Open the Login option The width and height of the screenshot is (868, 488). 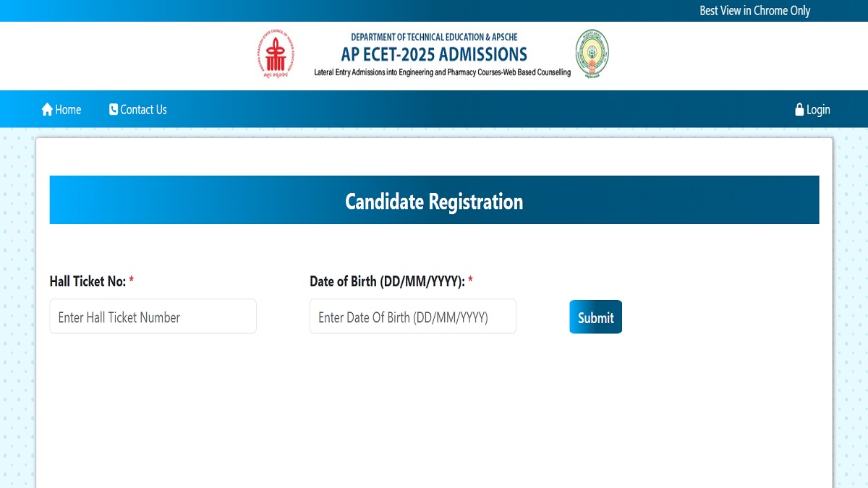tap(814, 109)
